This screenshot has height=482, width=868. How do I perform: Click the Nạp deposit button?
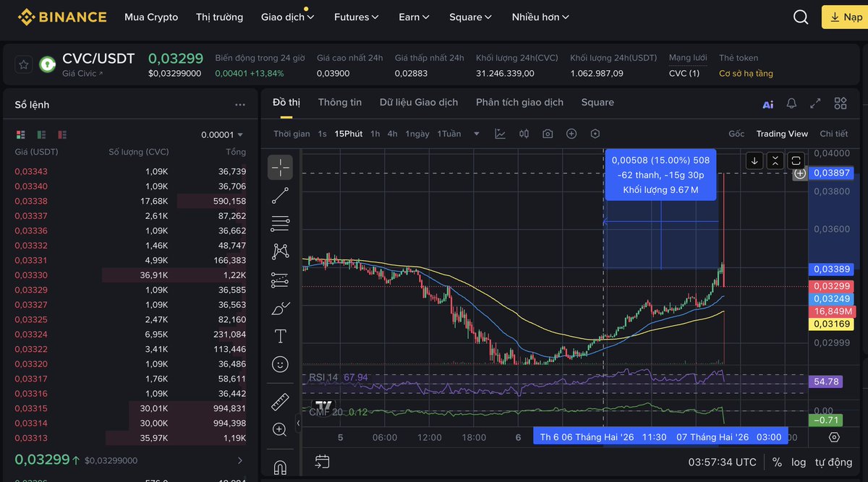point(845,17)
